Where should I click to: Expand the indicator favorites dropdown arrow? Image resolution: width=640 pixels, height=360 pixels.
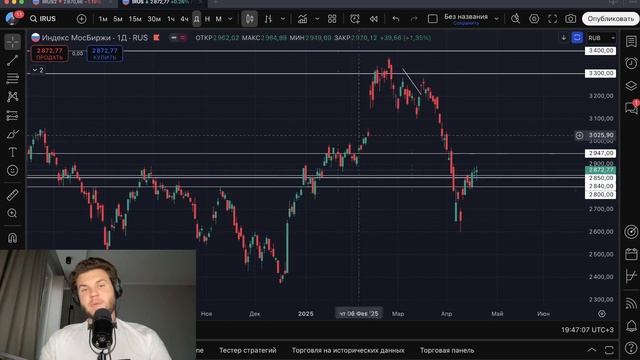[x=317, y=19]
